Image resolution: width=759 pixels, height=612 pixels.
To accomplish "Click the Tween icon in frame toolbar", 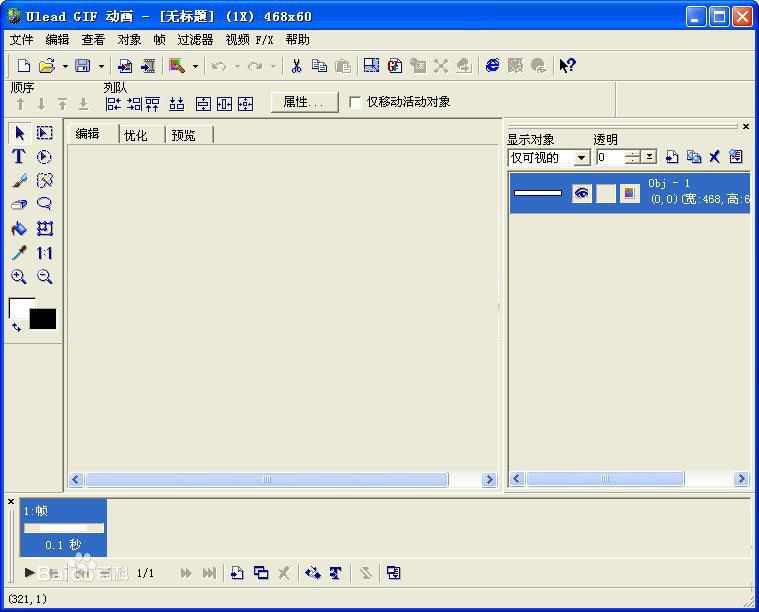I will (x=313, y=573).
